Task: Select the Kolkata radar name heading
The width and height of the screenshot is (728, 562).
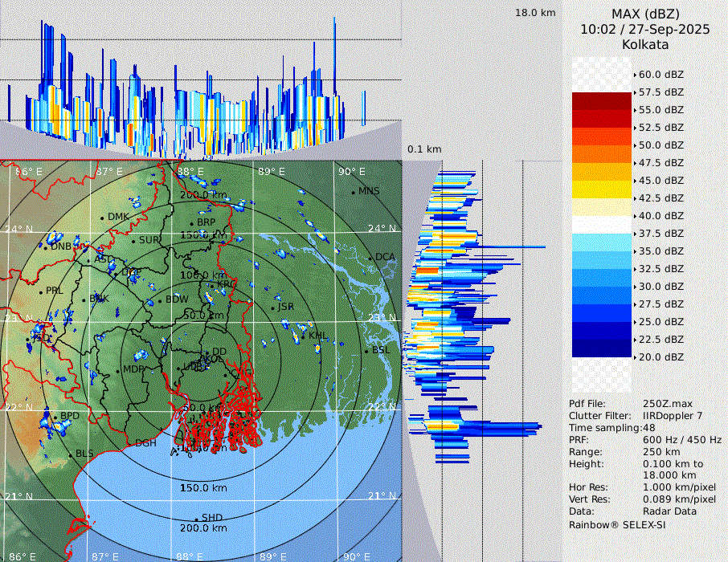Action: pos(645,45)
